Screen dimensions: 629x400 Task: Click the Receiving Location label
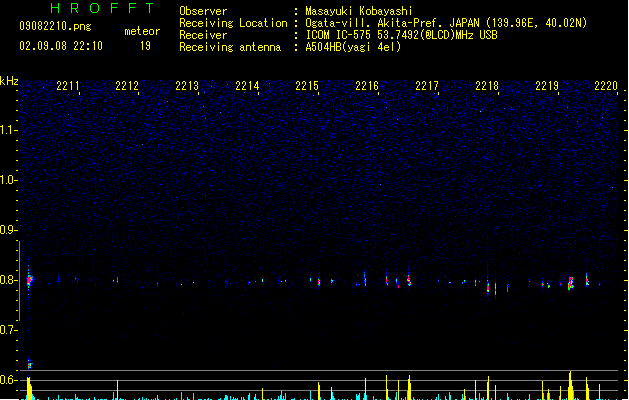click(x=233, y=23)
